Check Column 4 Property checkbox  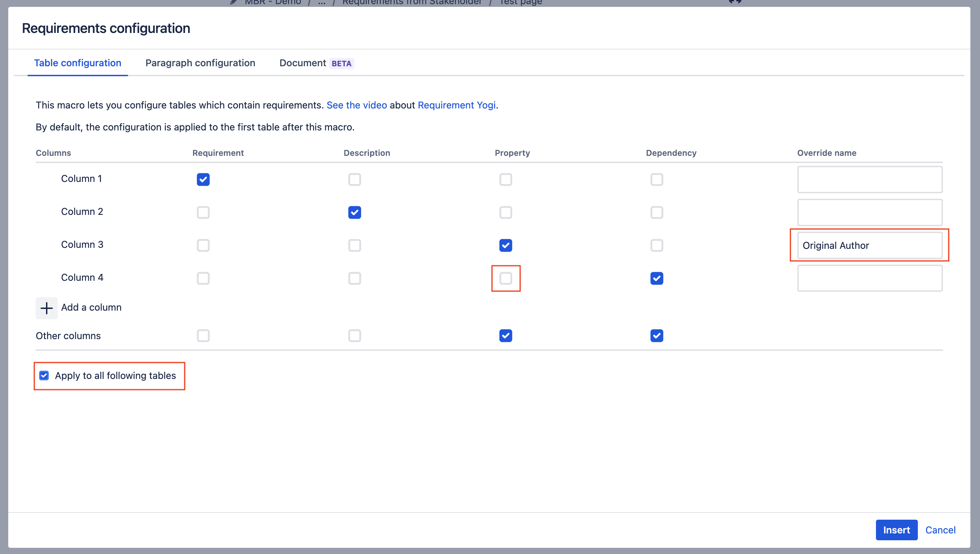click(x=505, y=278)
